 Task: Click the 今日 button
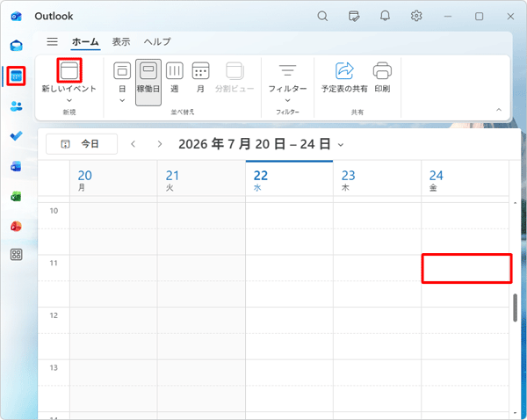coord(82,144)
